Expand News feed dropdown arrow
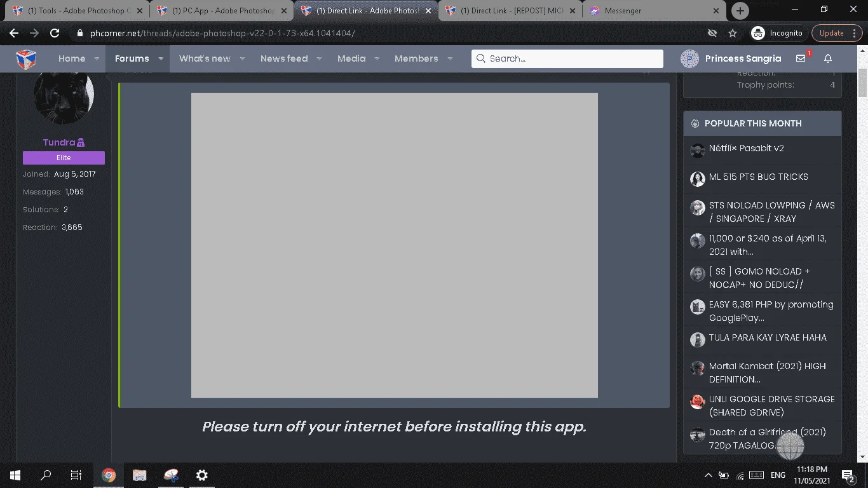 pos(319,58)
